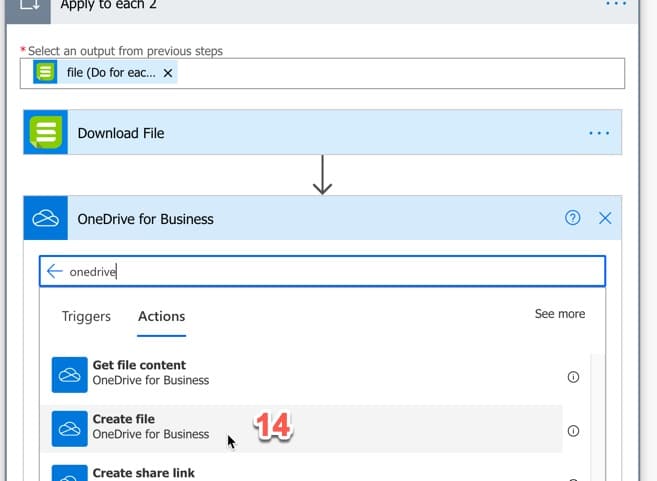Click the arrow connector below Download File
The height and width of the screenshot is (481, 657).
tap(322, 175)
